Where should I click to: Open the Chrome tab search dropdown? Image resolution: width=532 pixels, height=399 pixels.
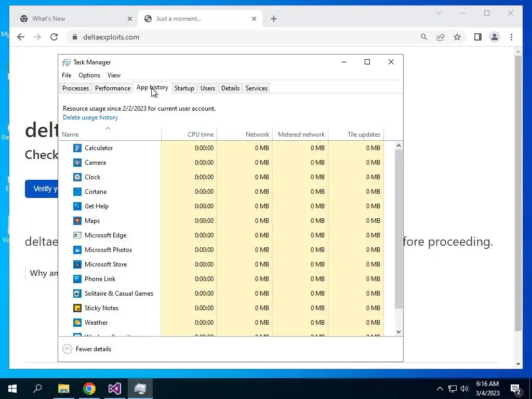point(438,13)
